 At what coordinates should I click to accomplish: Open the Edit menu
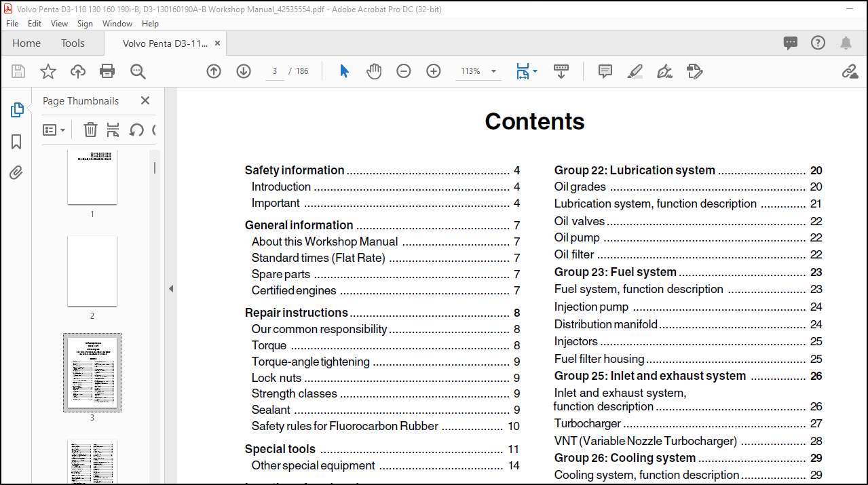click(x=35, y=23)
